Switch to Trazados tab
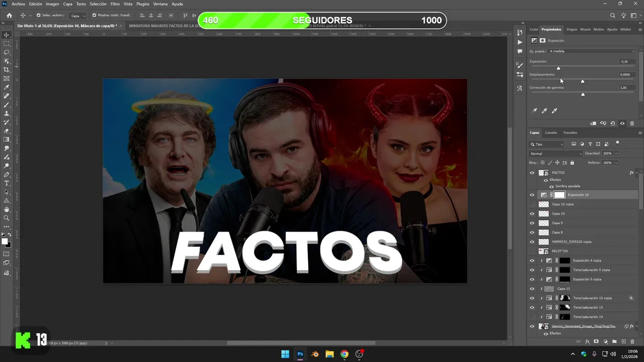 pyautogui.click(x=570, y=133)
